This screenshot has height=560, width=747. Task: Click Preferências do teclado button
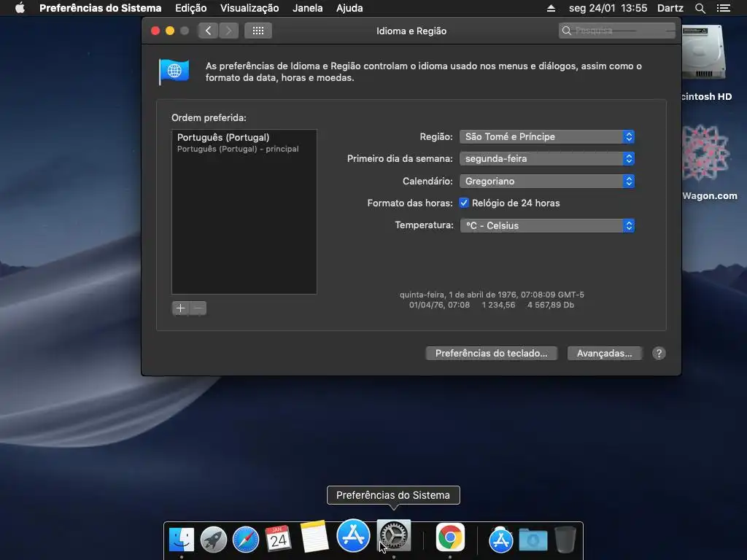(491, 354)
